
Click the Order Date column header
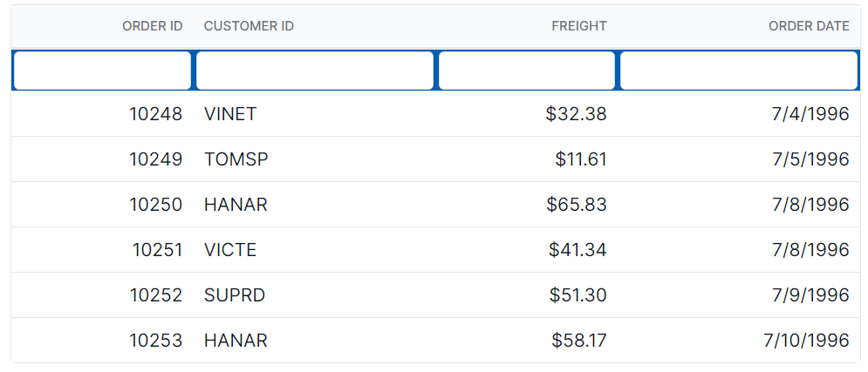808,26
